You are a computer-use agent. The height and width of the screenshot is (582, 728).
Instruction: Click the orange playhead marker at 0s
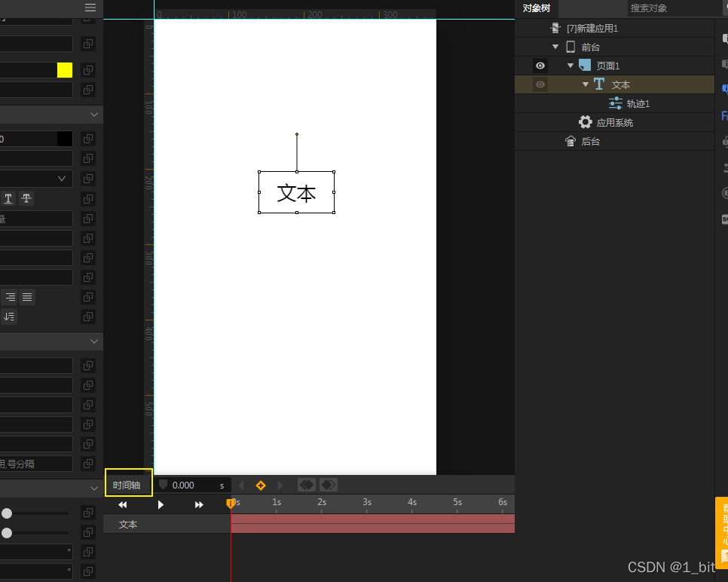coord(231,503)
